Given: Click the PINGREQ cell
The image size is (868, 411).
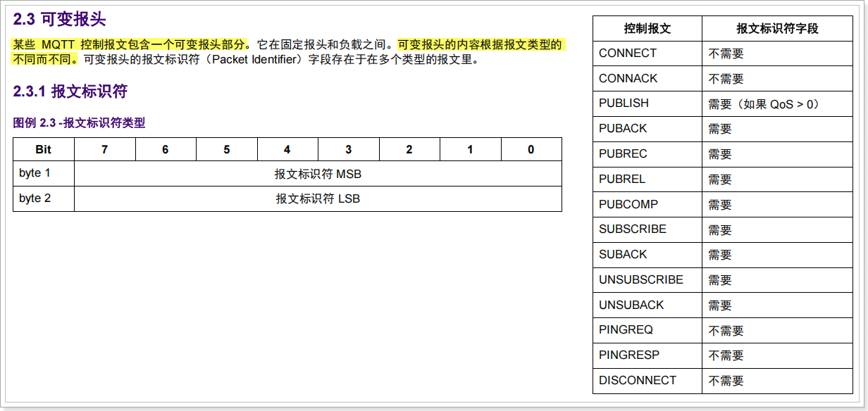Looking at the screenshot, I should tap(647, 330).
